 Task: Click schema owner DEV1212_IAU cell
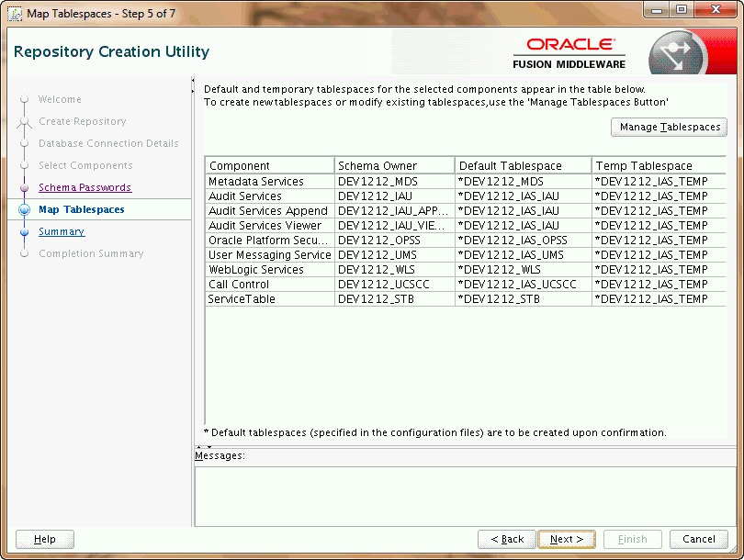pyautogui.click(x=395, y=196)
